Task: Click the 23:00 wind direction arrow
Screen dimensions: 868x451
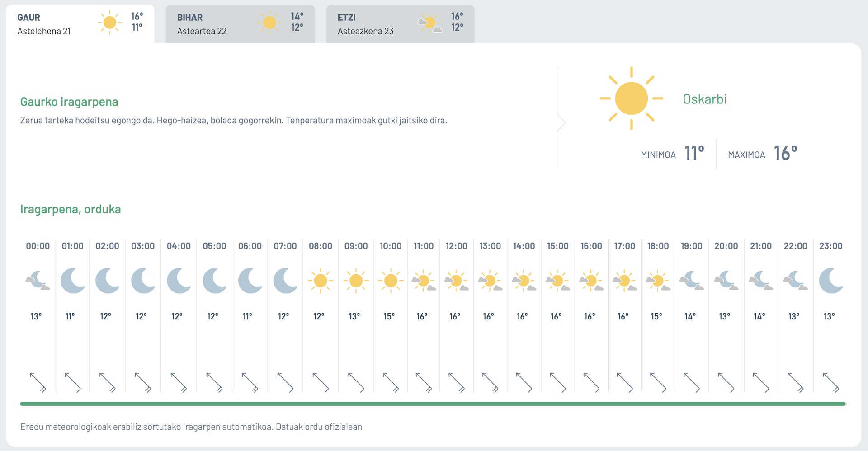Action: click(831, 382)
